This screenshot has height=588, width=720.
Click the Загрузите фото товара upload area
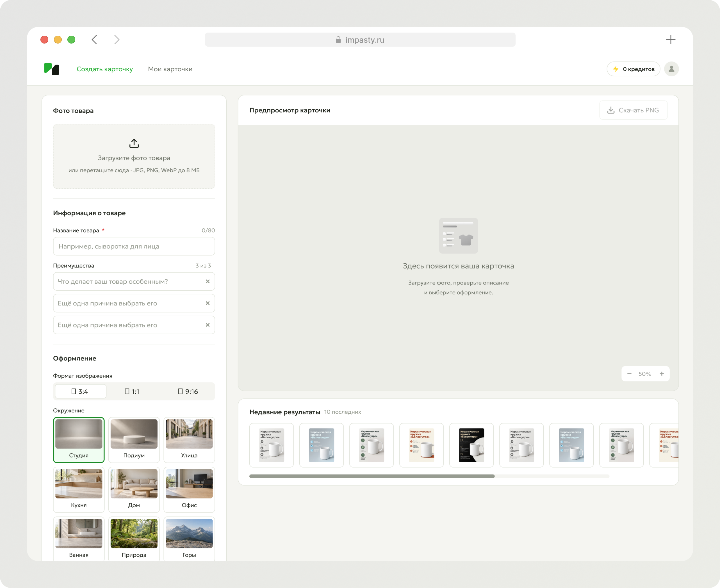[x=134, y=156]
